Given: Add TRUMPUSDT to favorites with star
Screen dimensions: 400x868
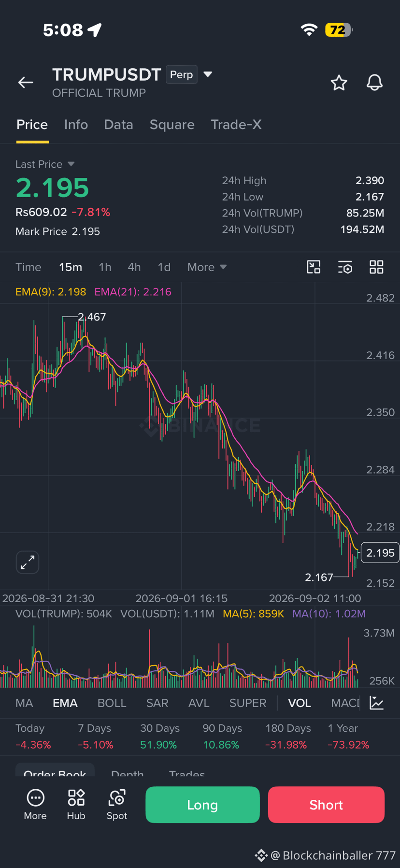Looking at the screenshot, I should point(339,83).
